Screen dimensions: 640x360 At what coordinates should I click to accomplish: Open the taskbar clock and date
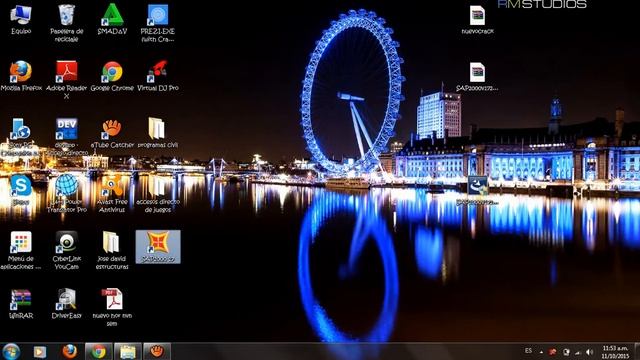coord(615,352)
